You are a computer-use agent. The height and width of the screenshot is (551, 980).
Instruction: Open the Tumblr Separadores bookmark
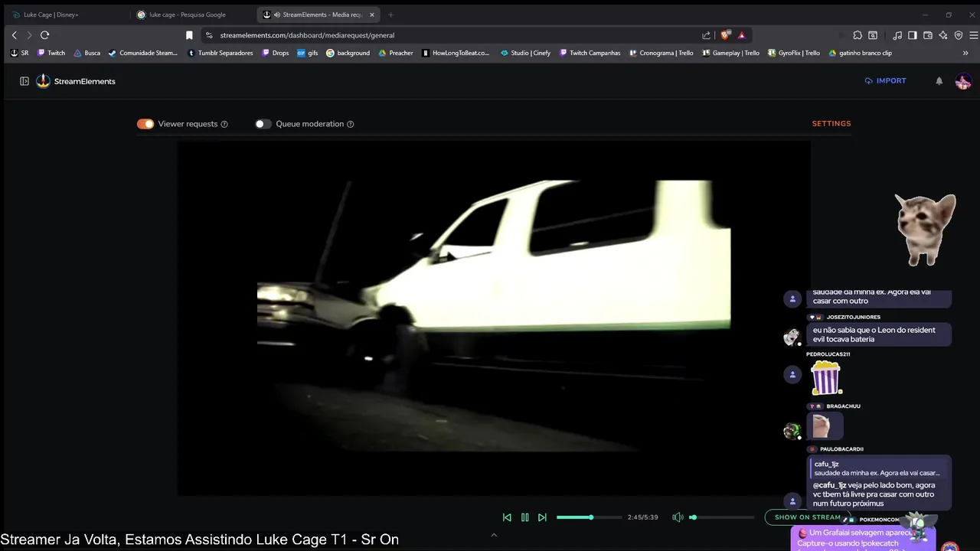pyautogui.click(x=220, y=54)
